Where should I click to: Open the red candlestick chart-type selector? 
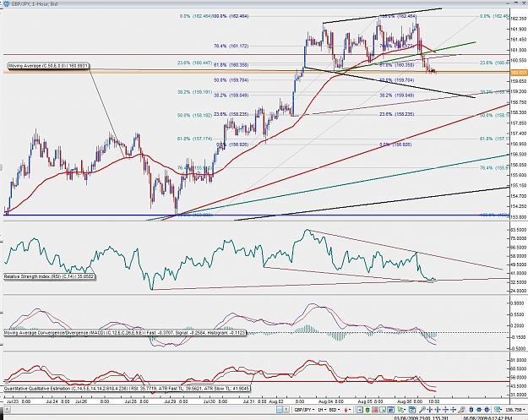coord(347,410)
